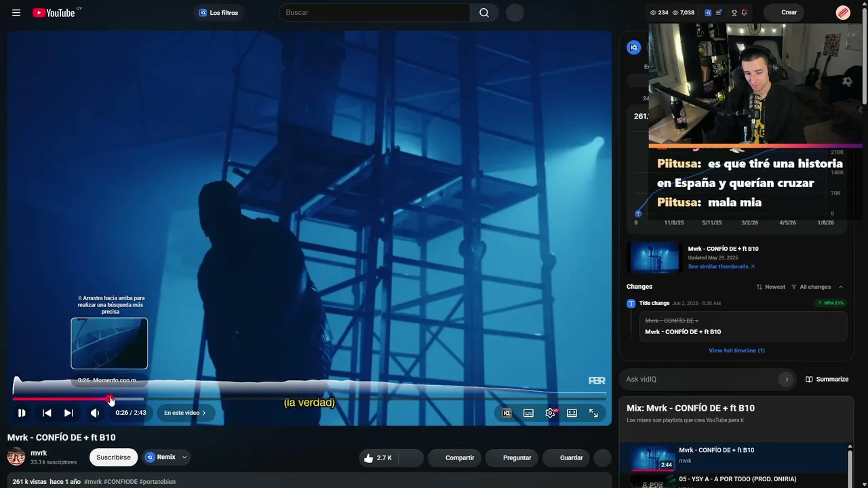Click the #CONFIODE hashtag
Image resolution: width=868 pixels, height=488 pixels.
click(120, 482)
